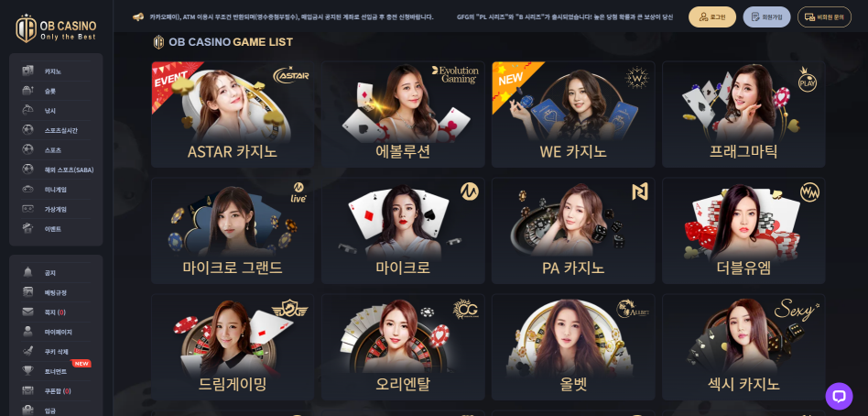
Task: Click the 회원가입 button
Action: [766, 17]
